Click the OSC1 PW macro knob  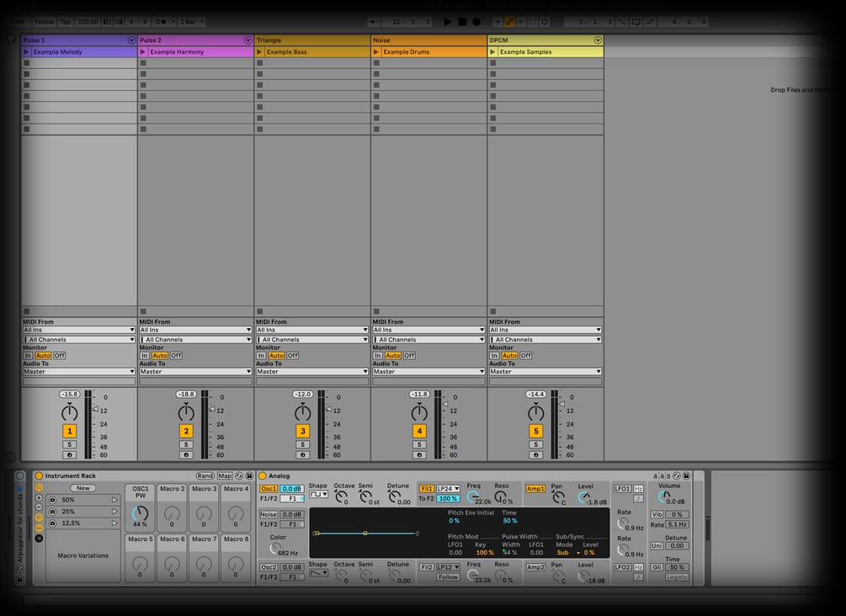141,513
